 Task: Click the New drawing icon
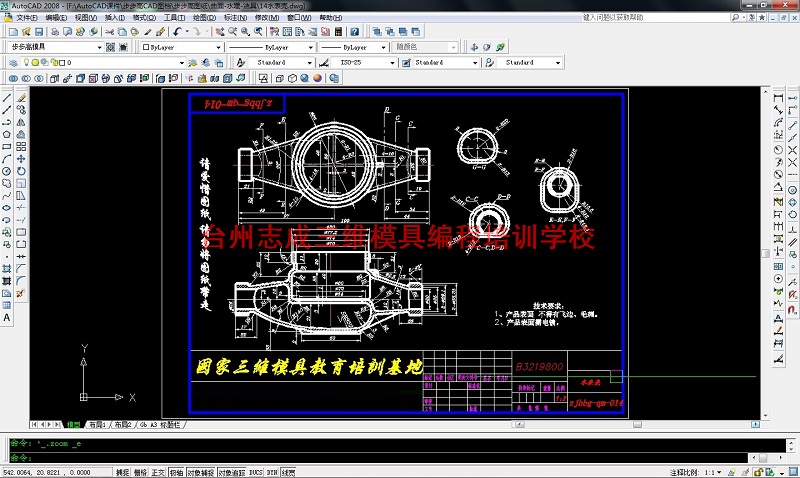pos(13,32)
